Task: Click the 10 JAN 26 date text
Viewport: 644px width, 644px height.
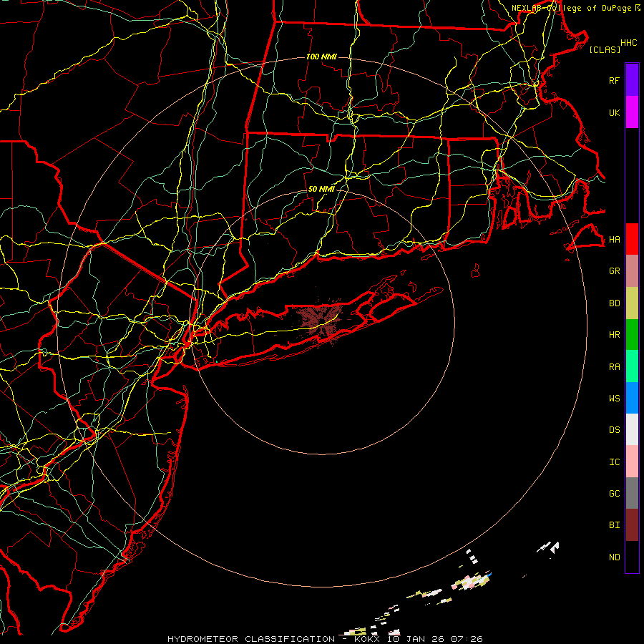Action: [416, 639]
